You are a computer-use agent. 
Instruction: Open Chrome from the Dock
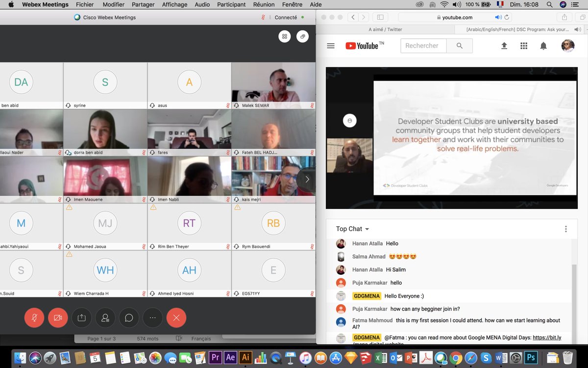pos(455,358)
